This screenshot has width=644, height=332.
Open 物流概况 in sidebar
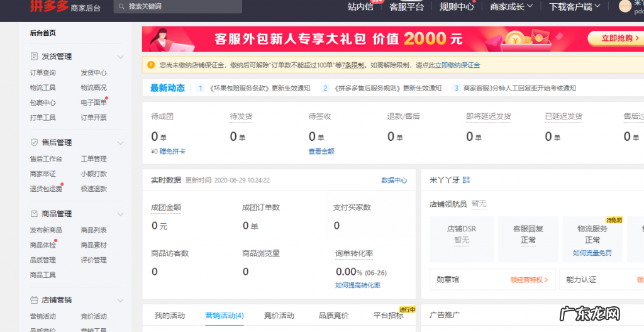[x=94, y=87]
